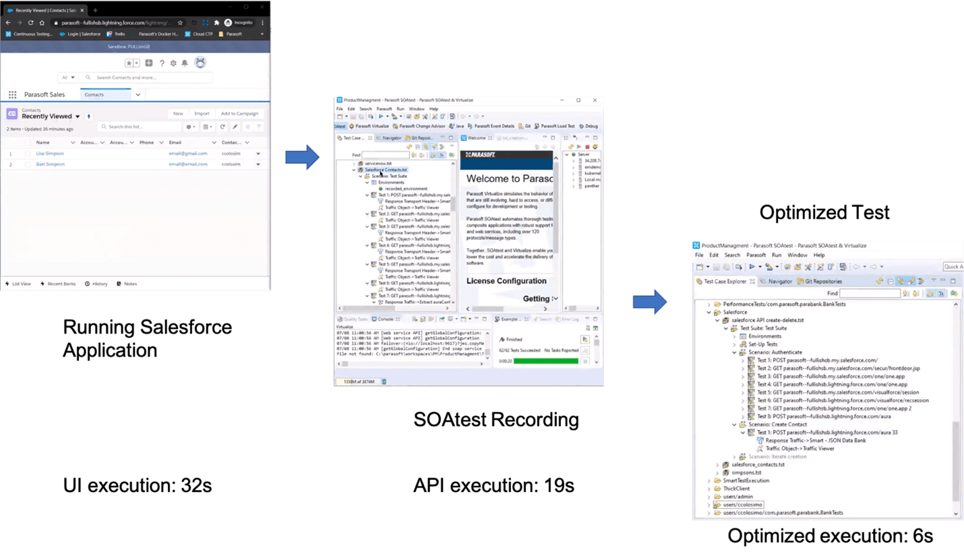
Task: Expand the Set-Up Tests node
Action: (734, 344)
